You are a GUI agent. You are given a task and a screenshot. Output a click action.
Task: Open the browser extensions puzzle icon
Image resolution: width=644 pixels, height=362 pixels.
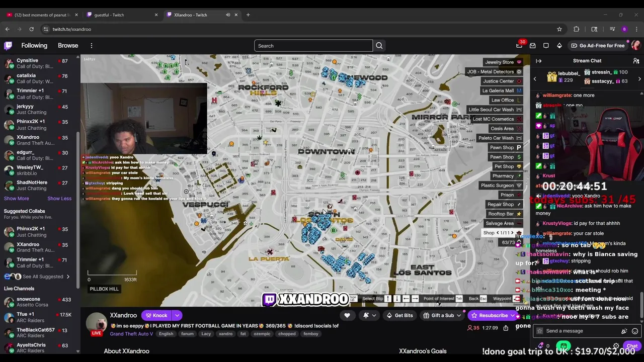tap(577, 29)
